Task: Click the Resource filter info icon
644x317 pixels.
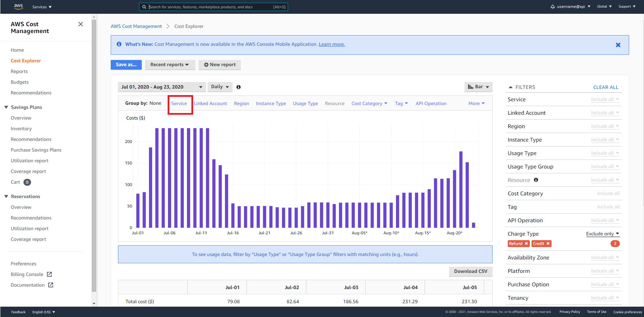Action: point(536,180)
